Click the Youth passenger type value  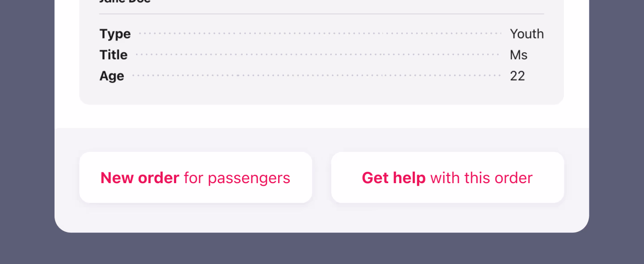pyautogui.click(x=527, y=34)
